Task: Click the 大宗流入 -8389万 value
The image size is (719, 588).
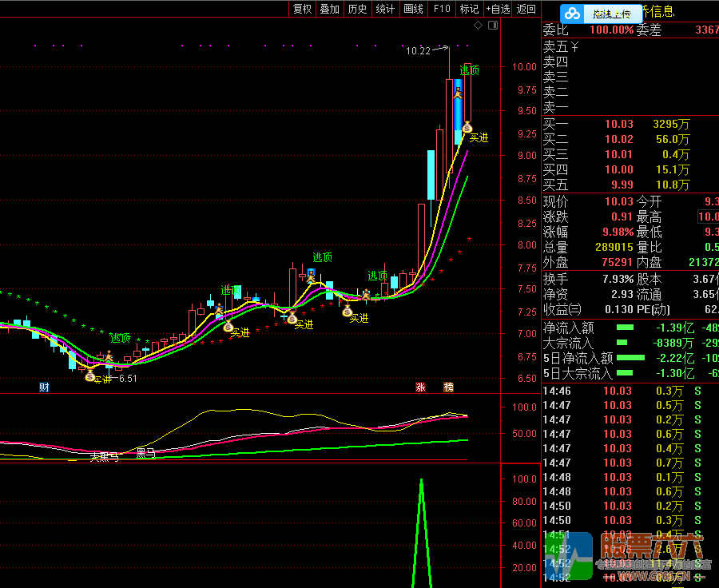Action: click(x=673, y=343)
